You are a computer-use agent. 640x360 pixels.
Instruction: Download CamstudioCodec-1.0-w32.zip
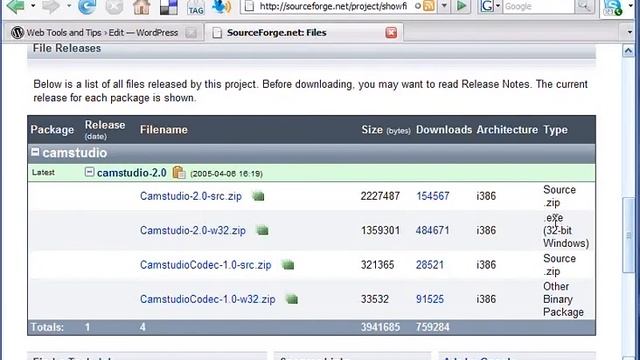pos(207,299)
